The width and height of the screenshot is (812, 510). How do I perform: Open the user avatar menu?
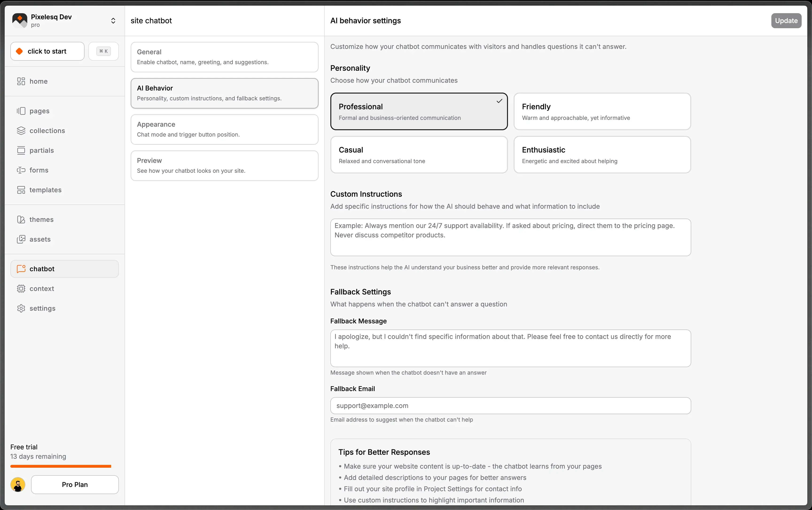pos(18,485)
